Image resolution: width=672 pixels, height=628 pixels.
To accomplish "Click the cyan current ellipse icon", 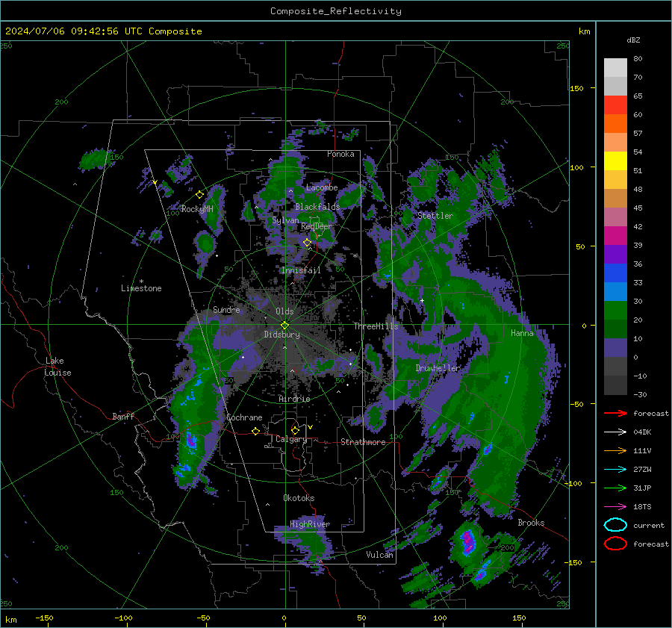I will pos(615,525).
